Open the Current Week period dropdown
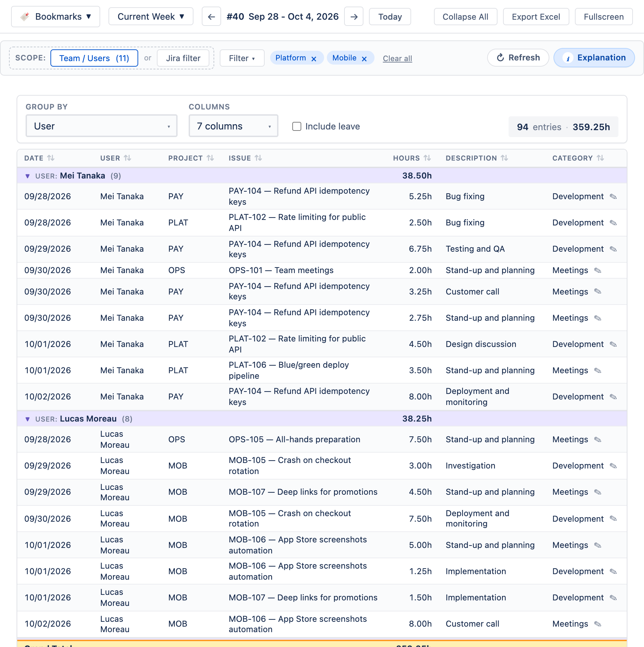644x647 pixels. (x=151, y=17)
